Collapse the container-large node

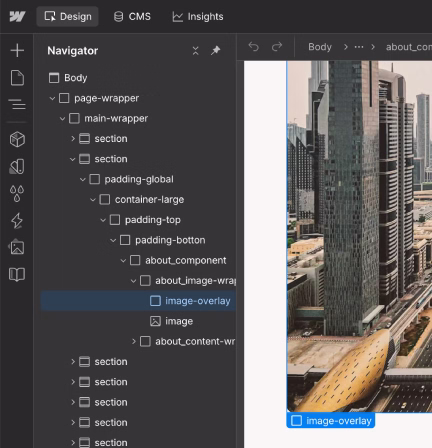pyautogui.click(x=93, y=200)
